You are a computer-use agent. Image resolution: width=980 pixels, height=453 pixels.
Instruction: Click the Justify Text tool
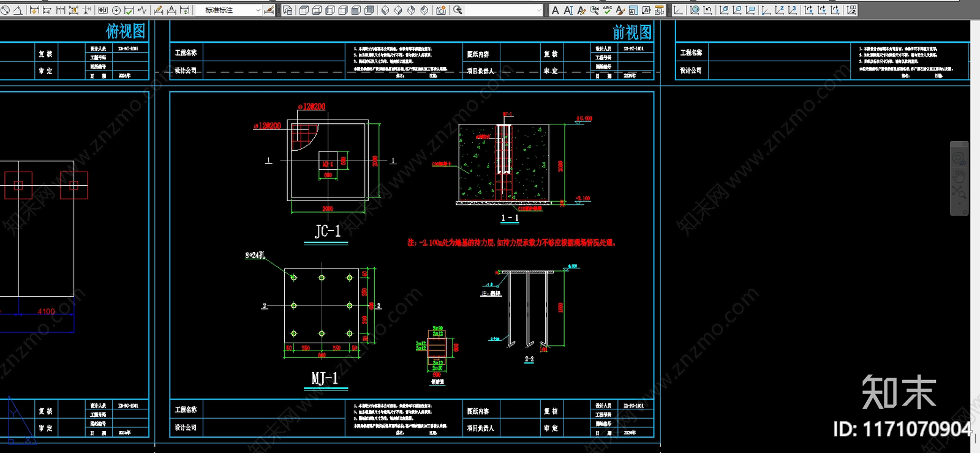pos(646,10)
